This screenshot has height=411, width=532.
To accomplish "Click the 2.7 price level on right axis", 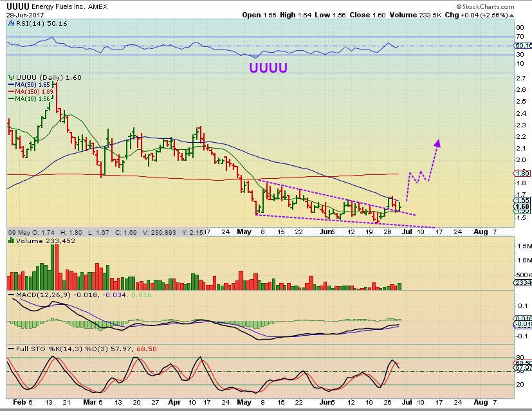I will click(x=521, y=78).
